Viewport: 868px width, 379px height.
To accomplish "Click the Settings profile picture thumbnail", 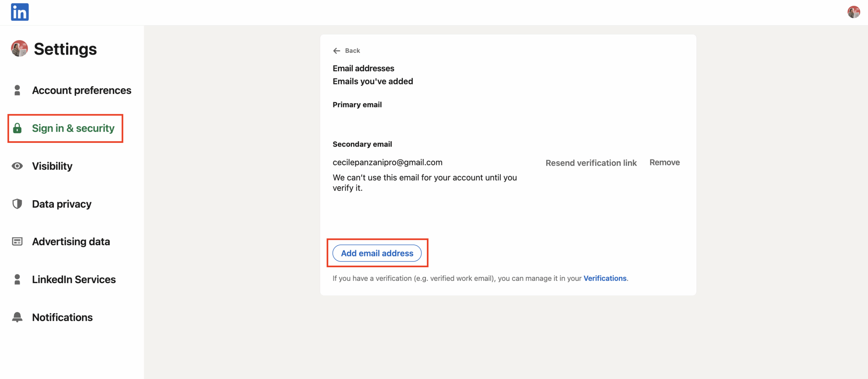I will click(19, 49).
